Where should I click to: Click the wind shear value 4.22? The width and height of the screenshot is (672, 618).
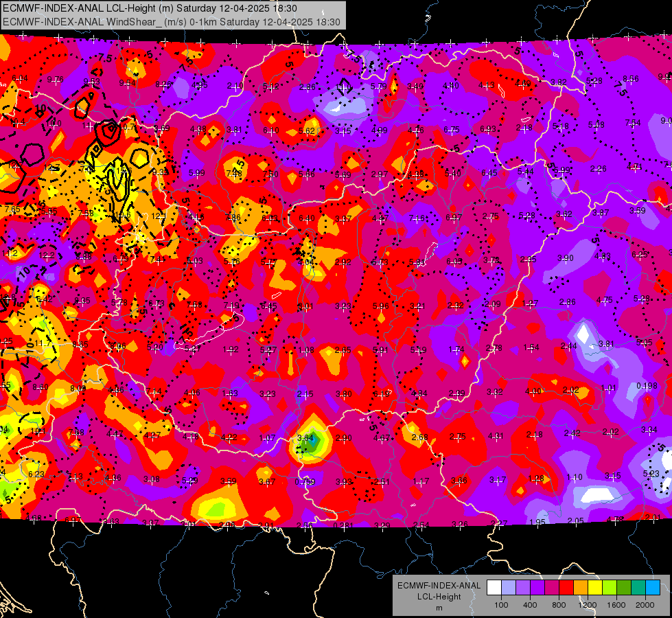(229, 437)
